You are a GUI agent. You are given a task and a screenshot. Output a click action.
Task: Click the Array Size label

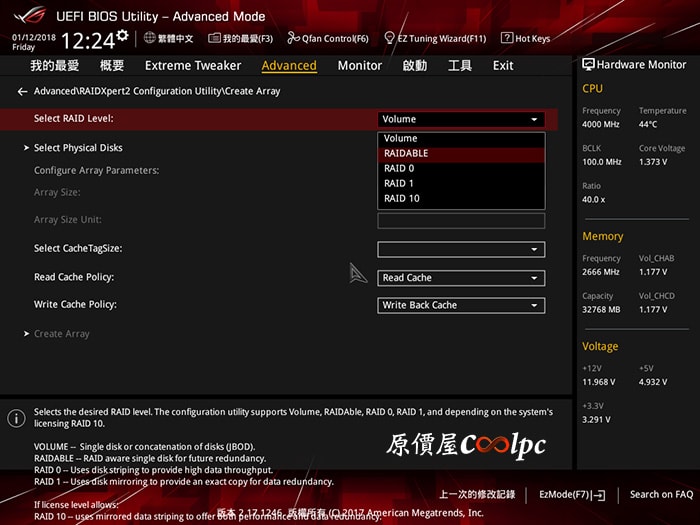pyautogui.click(x=57, y=192)
